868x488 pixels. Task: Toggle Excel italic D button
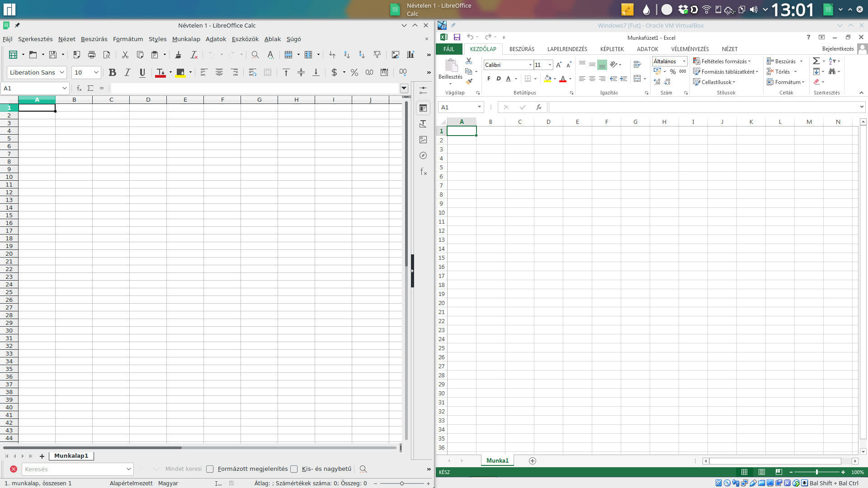pyautogui.click(x=499, y=79)
